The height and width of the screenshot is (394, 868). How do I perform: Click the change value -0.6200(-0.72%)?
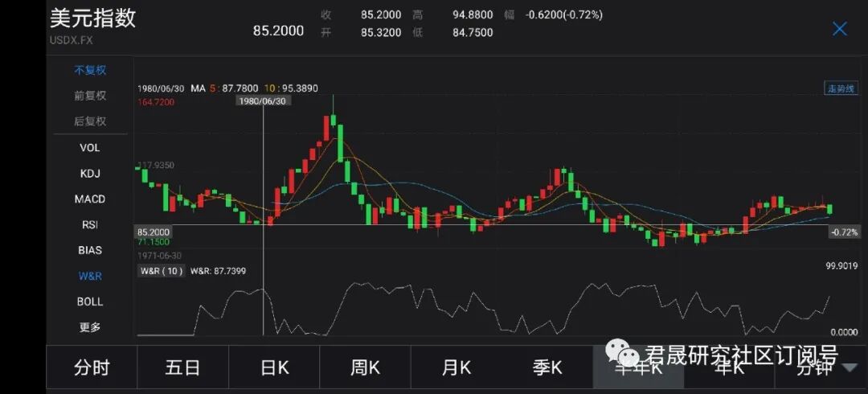pyautogui.click(x=562, y=15)
